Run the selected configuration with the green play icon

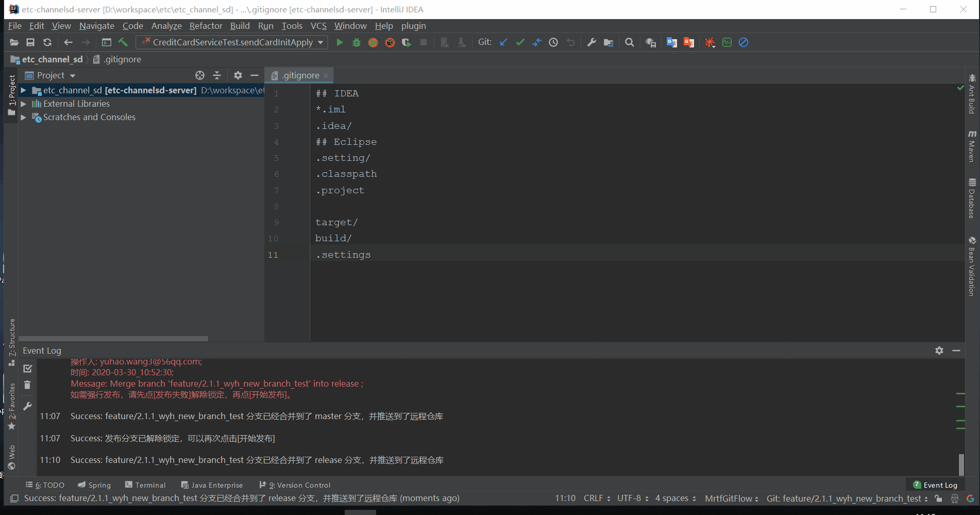click(340, 43)
